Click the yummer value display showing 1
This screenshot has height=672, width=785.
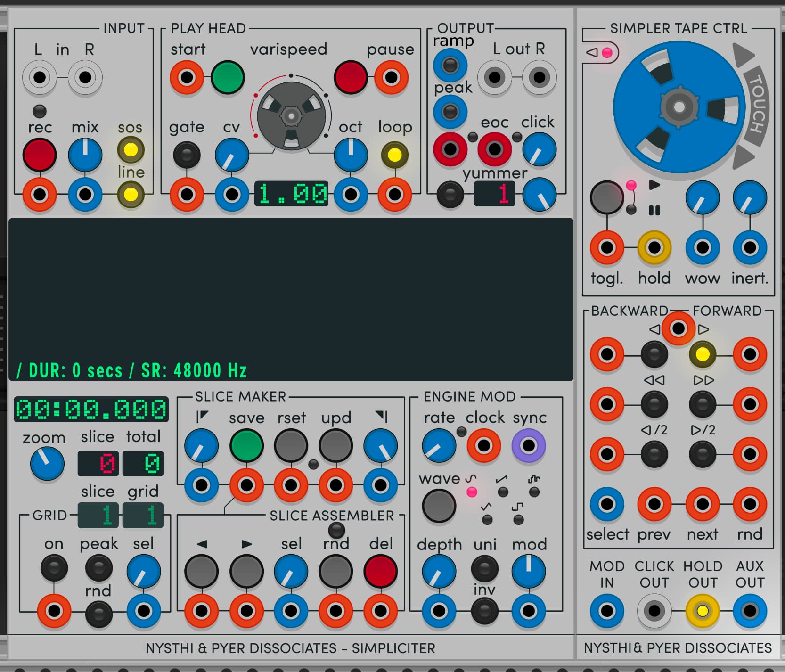point(495,194)
